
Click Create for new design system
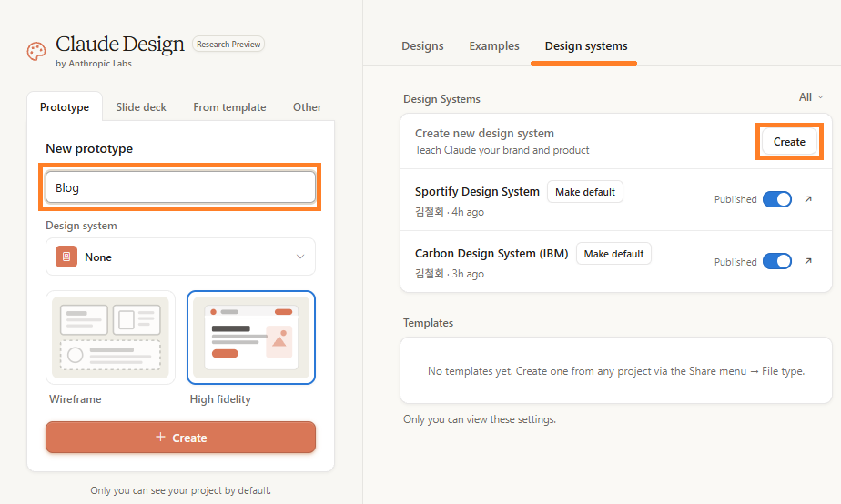pos(789,142)
